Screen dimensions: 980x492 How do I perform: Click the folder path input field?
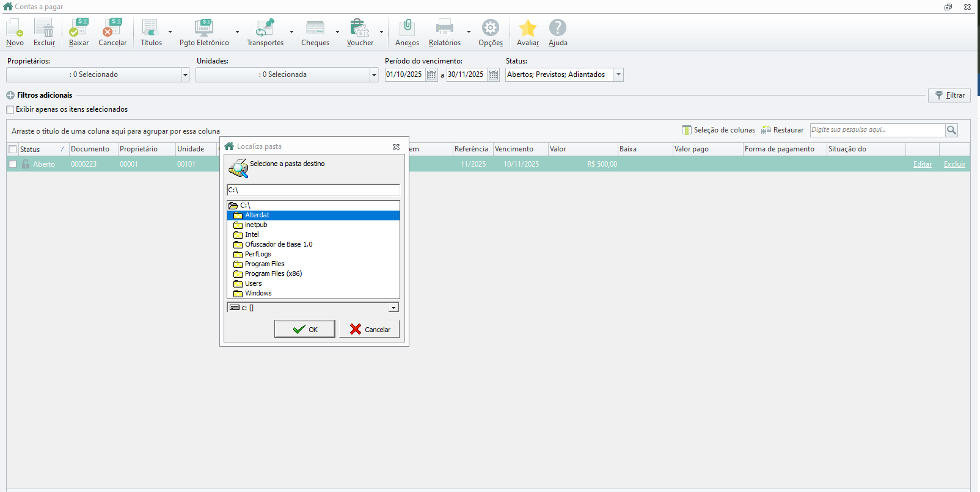313,190
